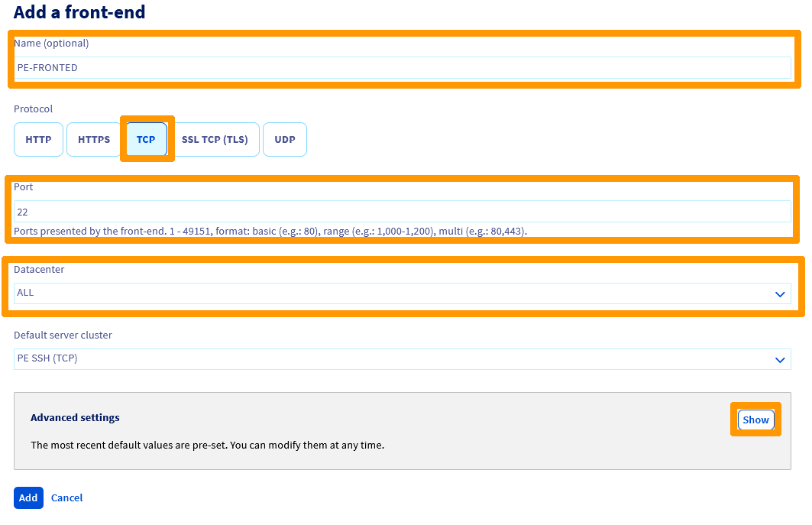Expand the Datacenter selector chevron
The image size is (812, 525).
tap(781, 293)
